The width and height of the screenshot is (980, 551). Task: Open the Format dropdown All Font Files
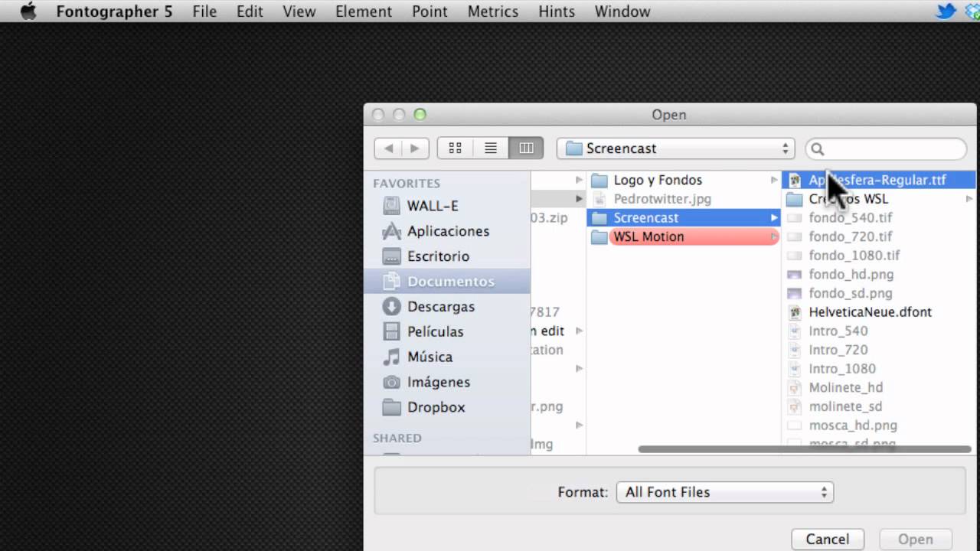tap(724, 492)
